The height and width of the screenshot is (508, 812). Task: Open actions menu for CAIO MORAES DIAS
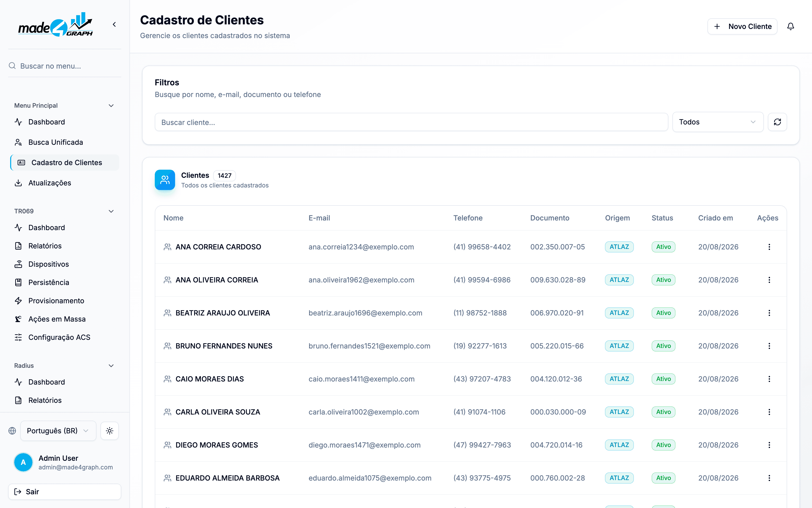point(769,379)
